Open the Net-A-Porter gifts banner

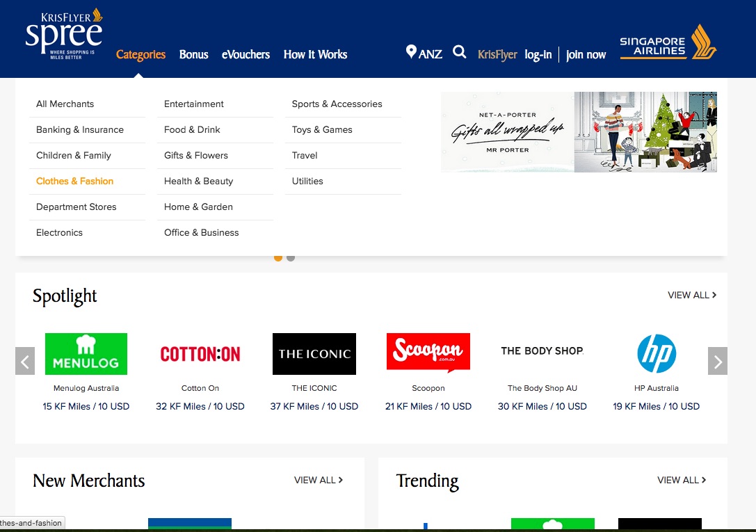click(x=579, y=132)
